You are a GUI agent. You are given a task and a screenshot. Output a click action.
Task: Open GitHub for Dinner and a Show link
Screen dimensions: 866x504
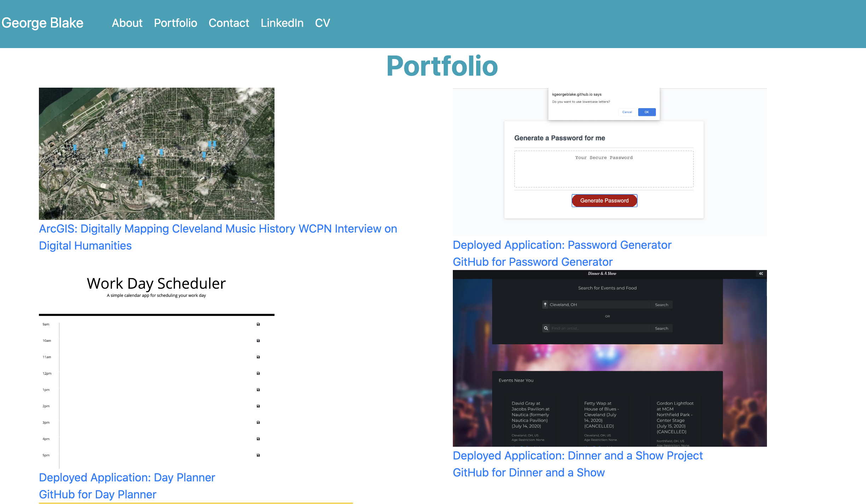(529, 473)
